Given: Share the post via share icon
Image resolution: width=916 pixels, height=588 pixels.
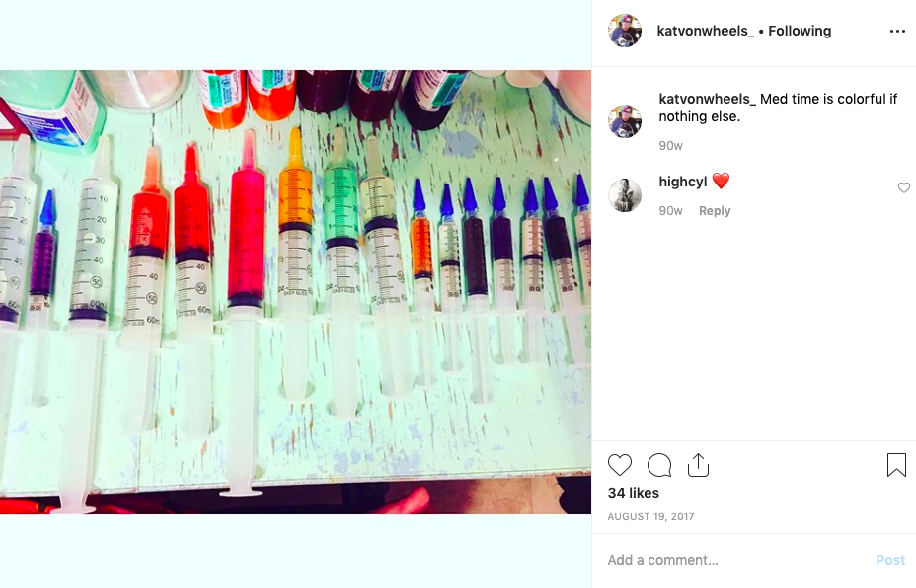Looking at the screenshot, I should [698, 465].
